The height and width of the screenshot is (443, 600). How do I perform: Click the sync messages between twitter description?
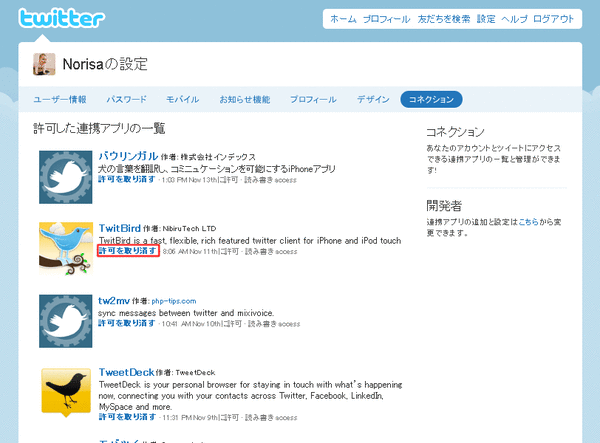[x=186, y=313]
